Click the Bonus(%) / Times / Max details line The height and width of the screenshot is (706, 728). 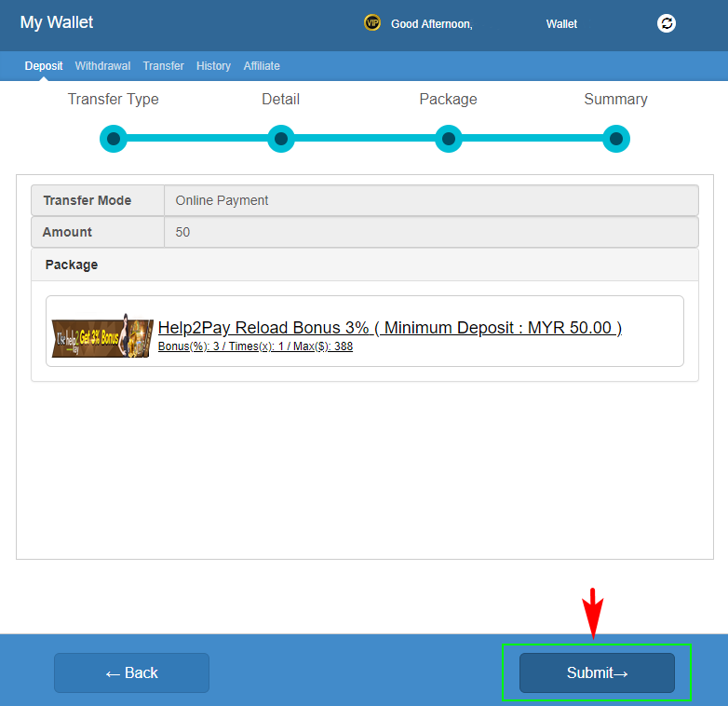tap(255, 346)
